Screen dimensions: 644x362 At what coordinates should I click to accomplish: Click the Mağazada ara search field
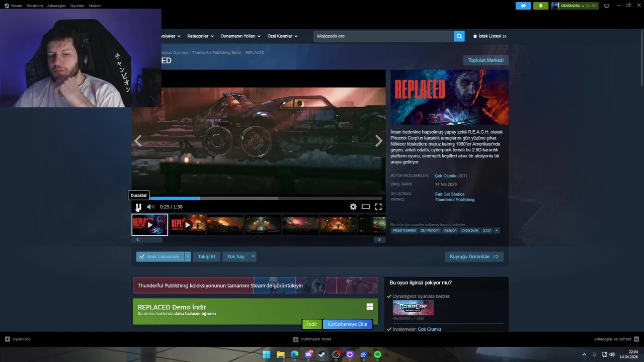pos(383,36)
